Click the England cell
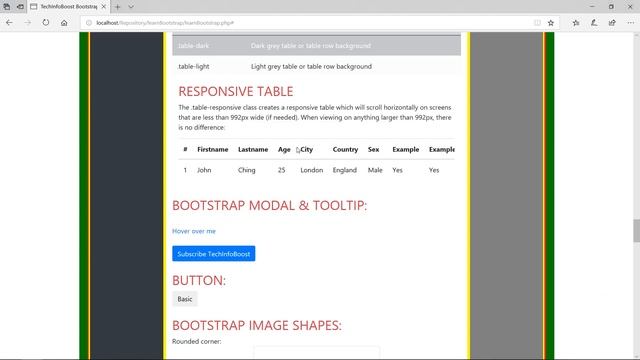The image size is (640, 360). 344,170
